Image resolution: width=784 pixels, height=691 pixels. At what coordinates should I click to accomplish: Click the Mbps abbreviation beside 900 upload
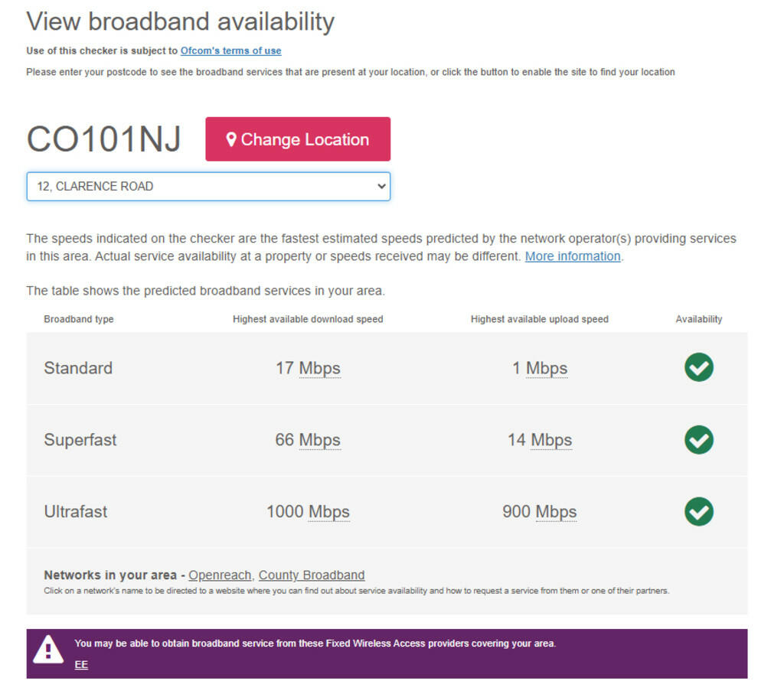(556, 512)
